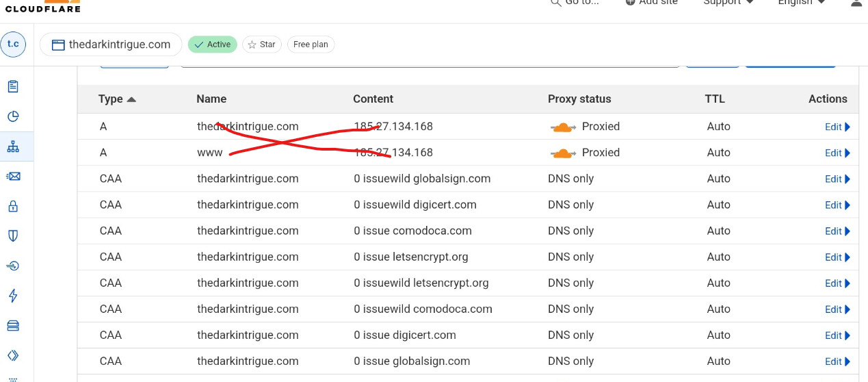Click content "0 issuewild comodoca.com"
The width and height of the screenshot is (868, 382).
coord(423,309)
